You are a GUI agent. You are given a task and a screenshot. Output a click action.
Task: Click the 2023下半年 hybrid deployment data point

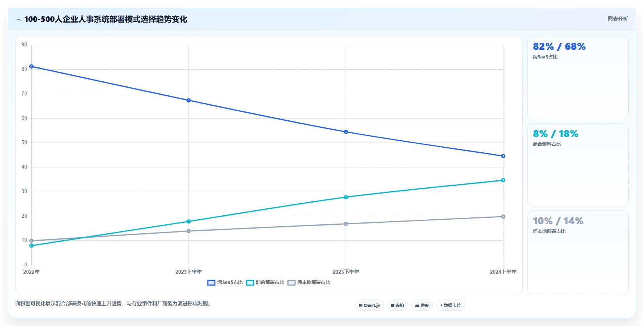pyautogui.click(x=346, y=197)
